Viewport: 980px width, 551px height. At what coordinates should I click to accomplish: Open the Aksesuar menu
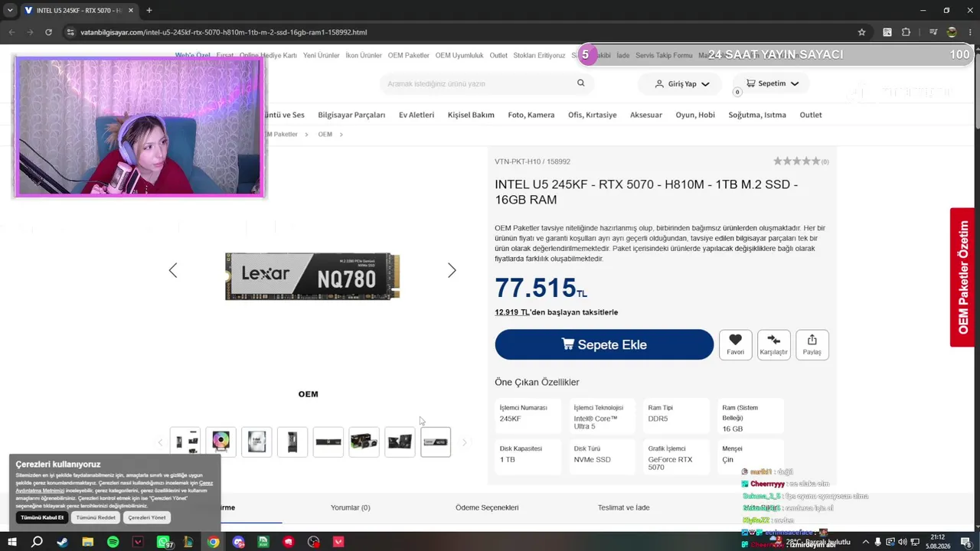646,115
